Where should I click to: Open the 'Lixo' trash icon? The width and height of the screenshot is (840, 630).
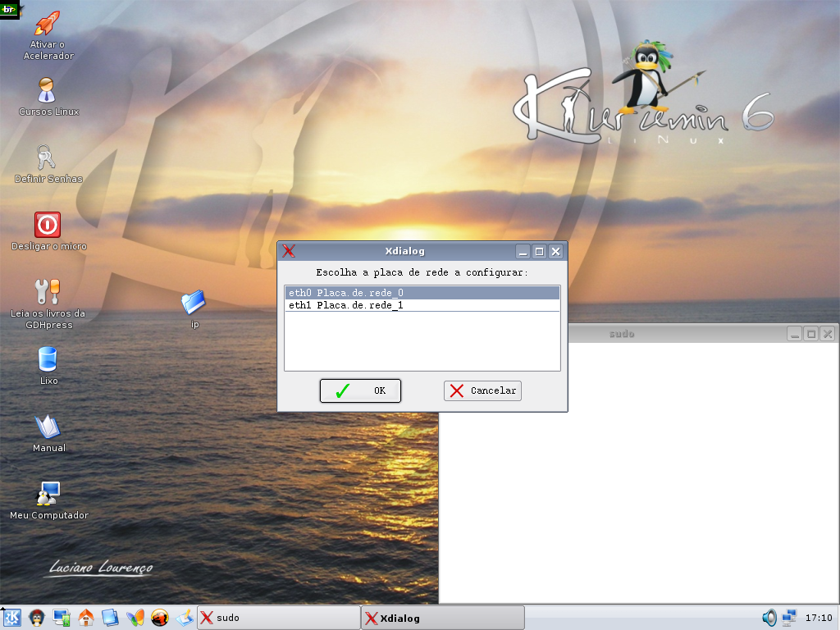coord(48,359)
